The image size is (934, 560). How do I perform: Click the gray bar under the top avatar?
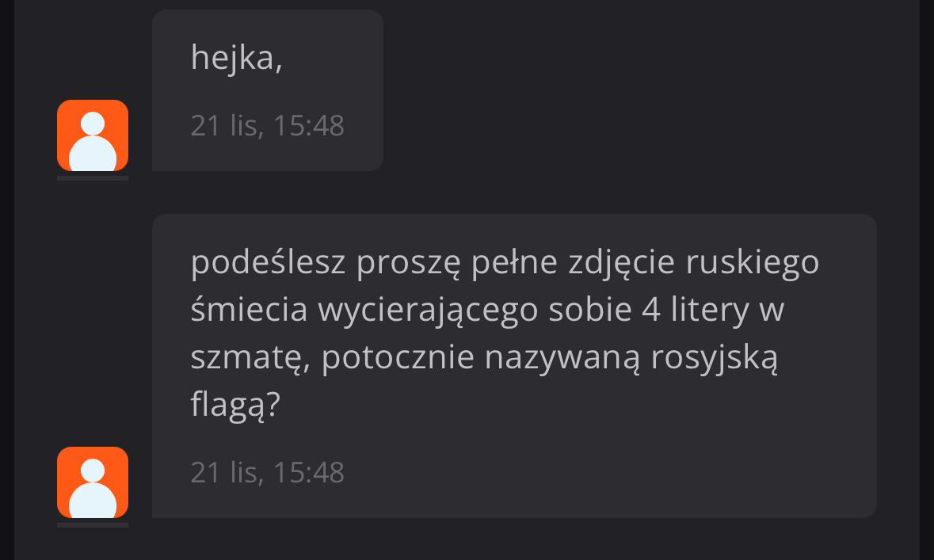(x=93, y=178)
